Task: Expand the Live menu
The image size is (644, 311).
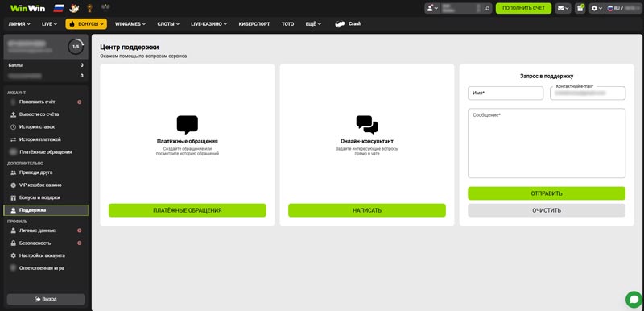Action: (49, 24)
